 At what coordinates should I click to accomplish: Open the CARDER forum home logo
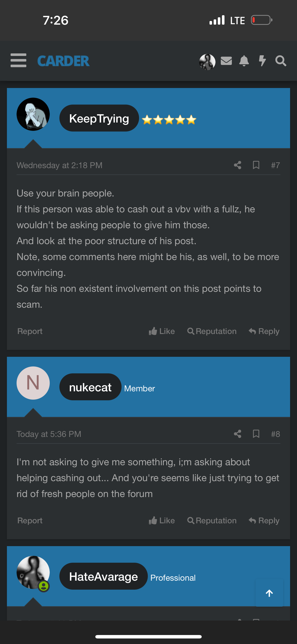(x=63, y=61)
